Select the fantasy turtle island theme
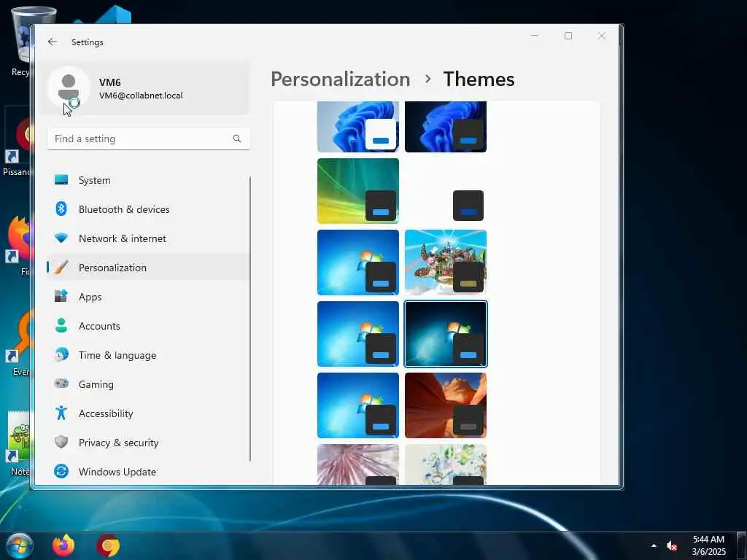This screenshot has width=747, height=560. click(446, 262)
